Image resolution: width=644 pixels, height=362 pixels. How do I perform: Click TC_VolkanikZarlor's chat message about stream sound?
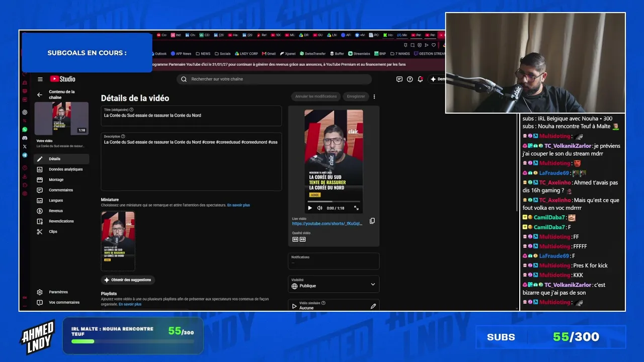pyautogui.click(x=572, y=150)
